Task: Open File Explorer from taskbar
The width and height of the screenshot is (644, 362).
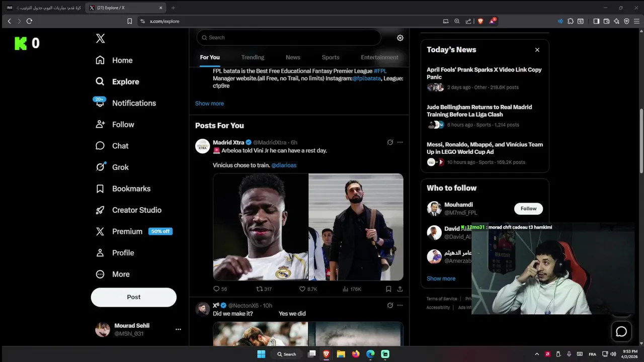Action: point(341,354)
